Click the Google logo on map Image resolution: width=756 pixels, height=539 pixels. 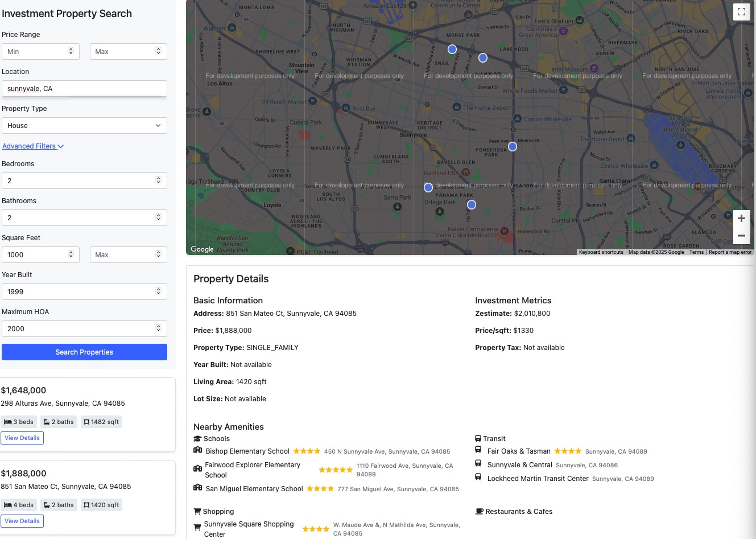(202, 249)
